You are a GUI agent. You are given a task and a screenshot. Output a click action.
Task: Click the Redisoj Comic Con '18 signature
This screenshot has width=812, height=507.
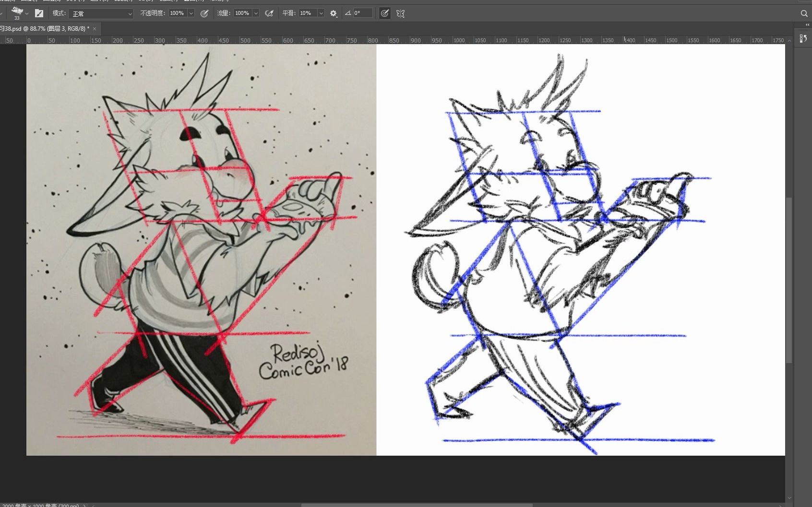(303, 361)
